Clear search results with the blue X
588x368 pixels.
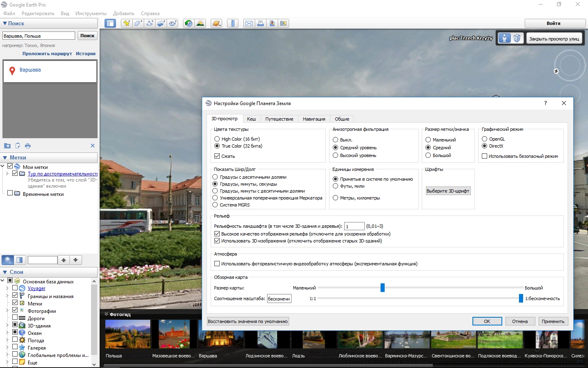click(x=93, y=146)
